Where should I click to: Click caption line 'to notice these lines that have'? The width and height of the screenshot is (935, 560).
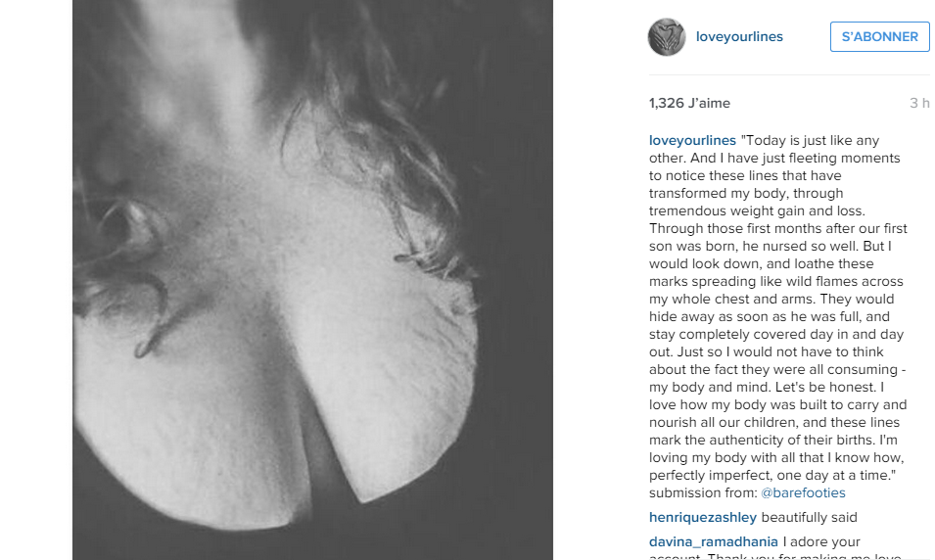click(x=745, y=175)
